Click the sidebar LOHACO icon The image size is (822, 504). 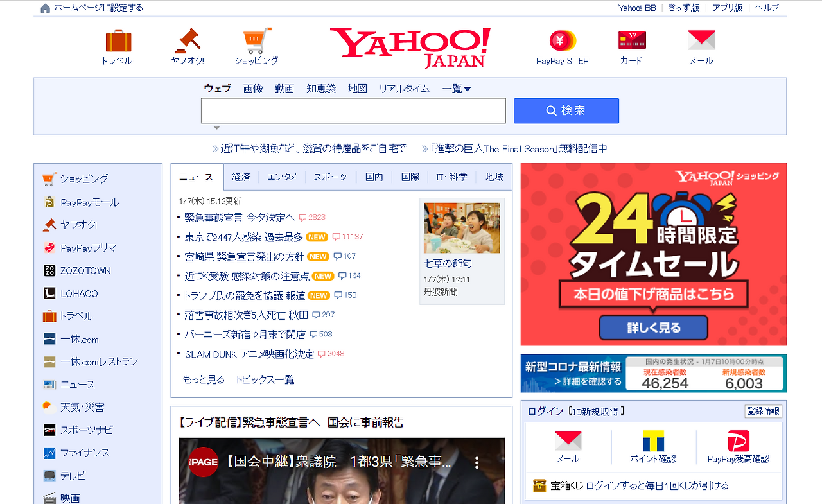click(x=49, y=293)
